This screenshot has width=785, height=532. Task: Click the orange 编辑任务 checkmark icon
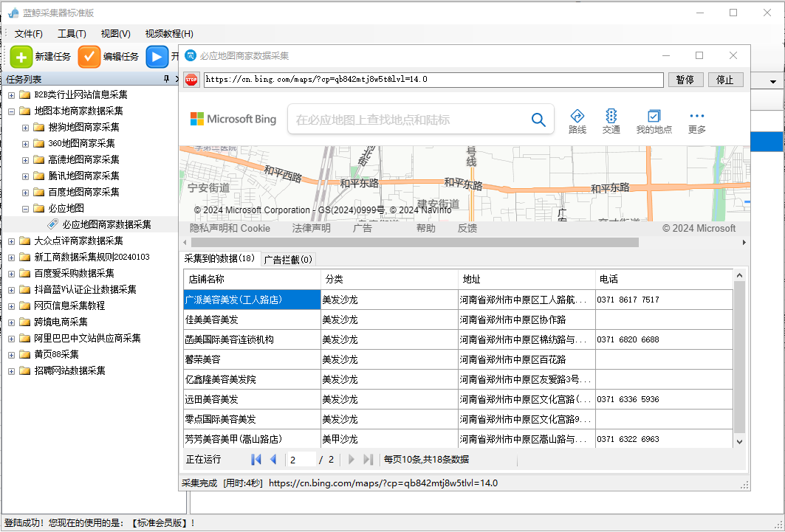(89, 57)
